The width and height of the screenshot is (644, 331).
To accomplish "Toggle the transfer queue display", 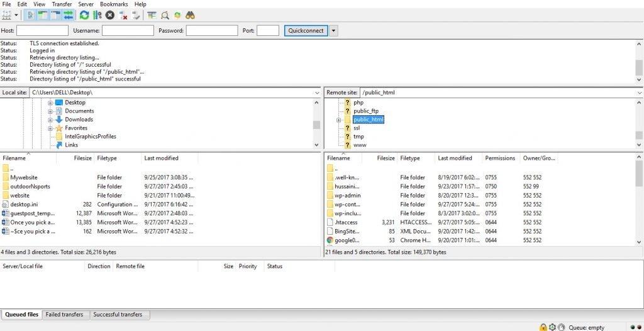I will 68,15.
